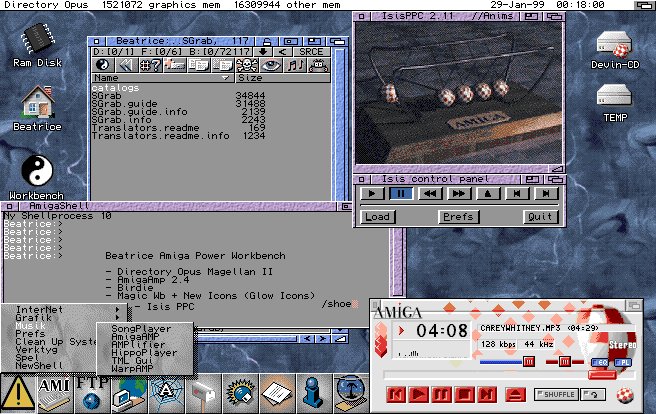Pause playback in Isis control panel
This screenshot has height=414, width=656.
400,193
